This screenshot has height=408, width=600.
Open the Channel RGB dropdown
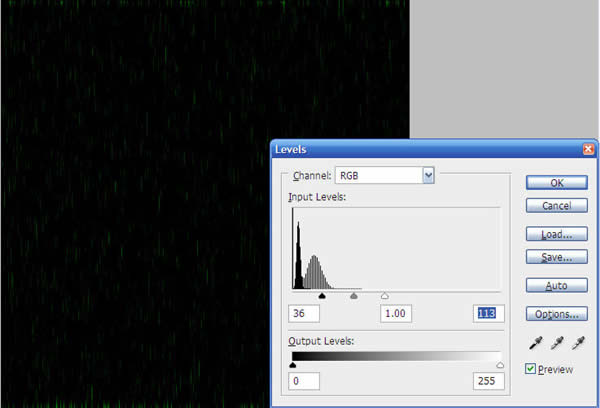pos(385,175)
